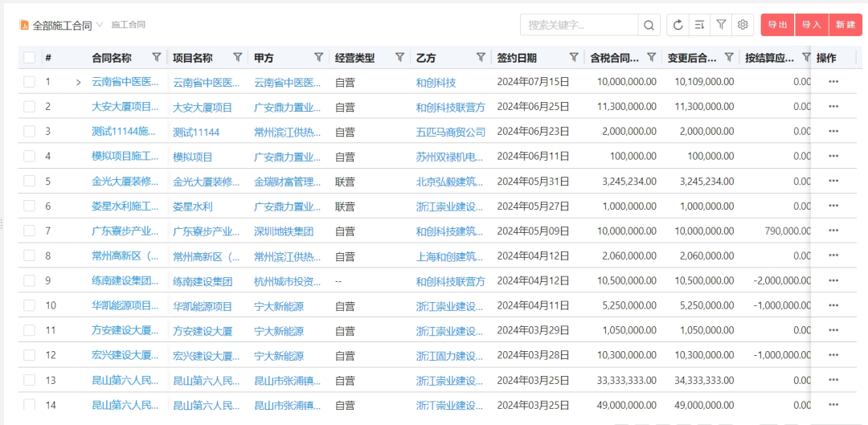Refresh the contract list

678,25
